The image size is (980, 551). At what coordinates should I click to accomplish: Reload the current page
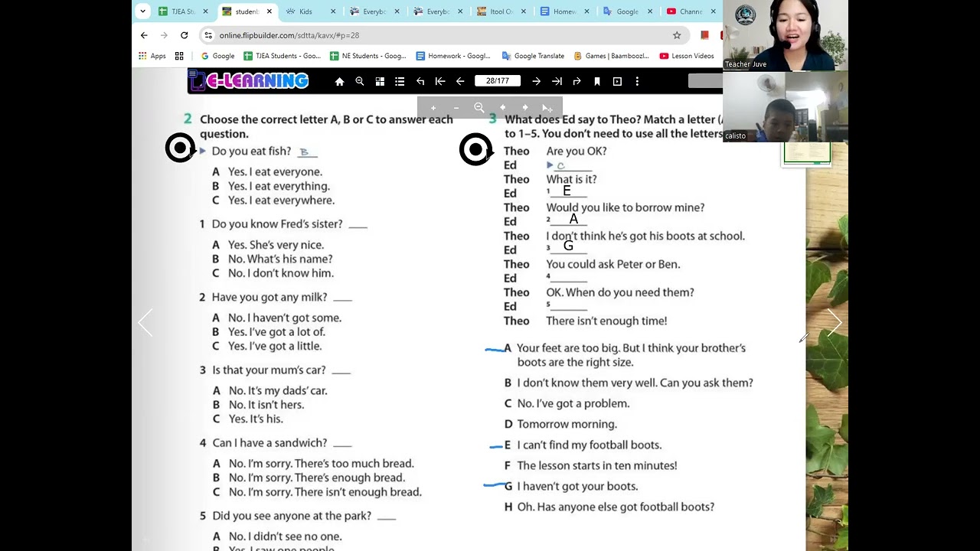pos(185,35)
